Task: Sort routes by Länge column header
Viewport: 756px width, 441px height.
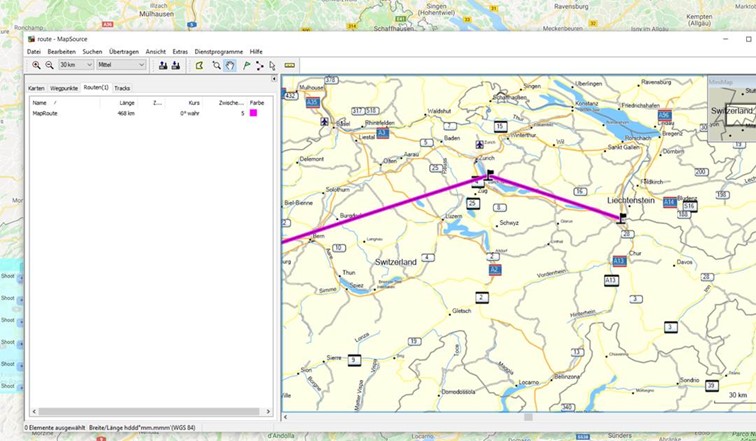Action: pyautogui.click(x=127, y=102)
